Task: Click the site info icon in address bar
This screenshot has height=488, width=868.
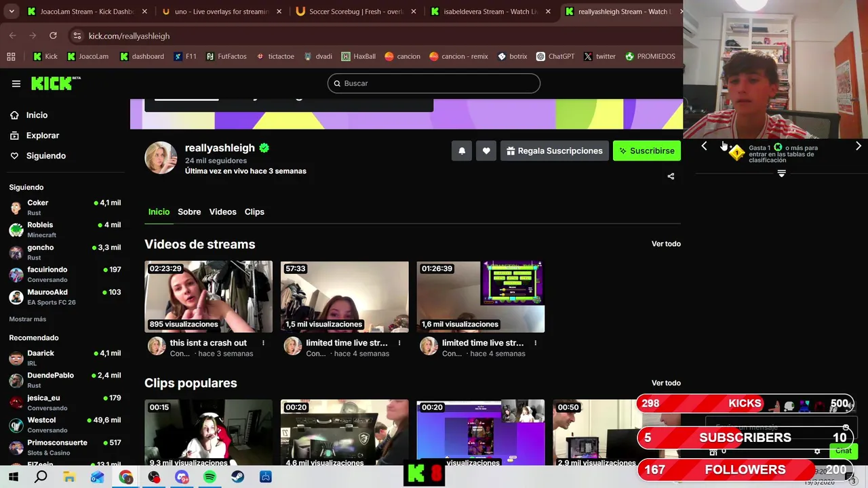Action: (x=77, y=35)
